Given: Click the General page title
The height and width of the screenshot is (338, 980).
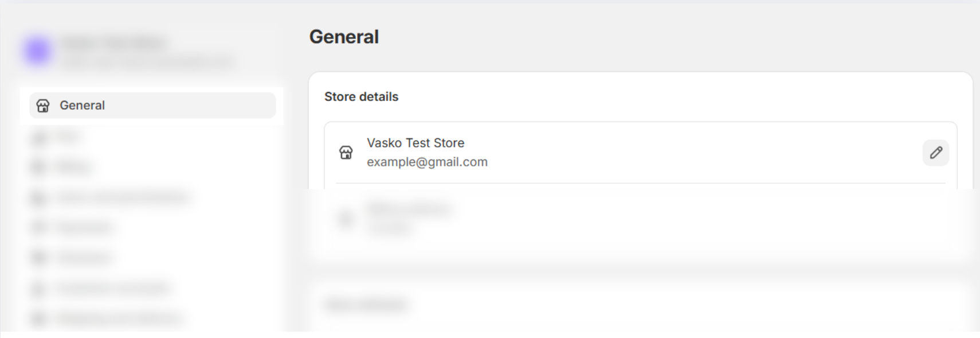Looking at the screenshot, I should 344,37.
